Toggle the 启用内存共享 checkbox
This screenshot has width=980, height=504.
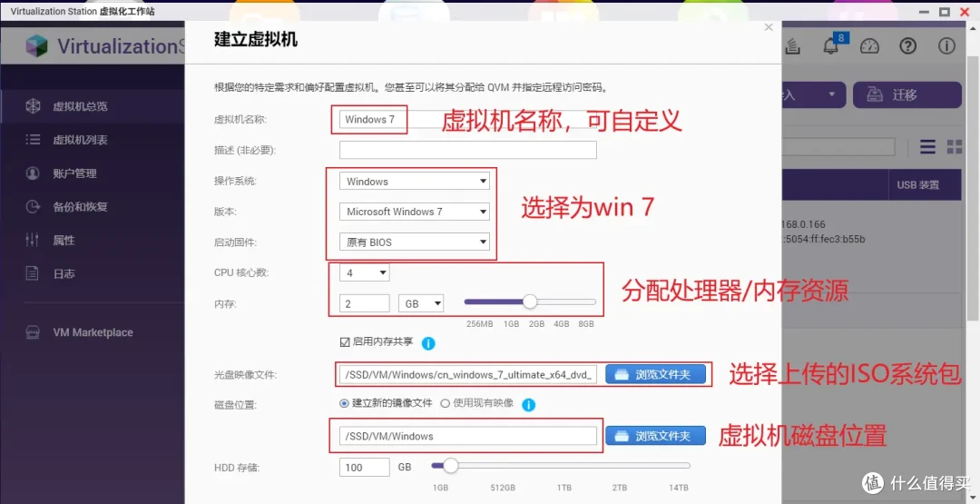click(x=345, y=341)
